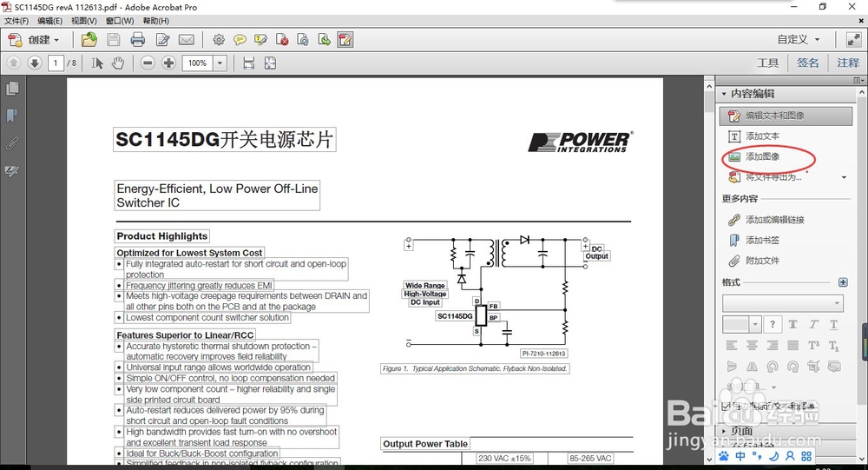Open a file with the folder icon

[89, 40]
